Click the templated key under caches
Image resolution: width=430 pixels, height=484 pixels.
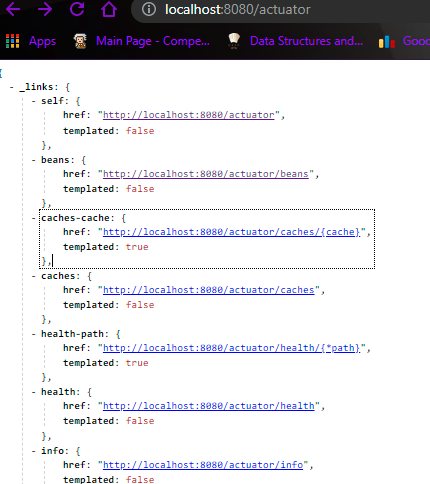(89, 305)
